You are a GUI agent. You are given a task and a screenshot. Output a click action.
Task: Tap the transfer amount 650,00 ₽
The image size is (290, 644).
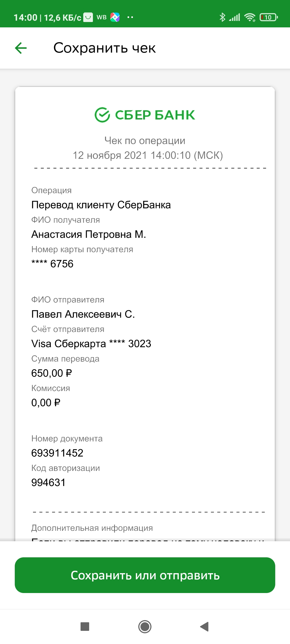click(x=52, y=373)
